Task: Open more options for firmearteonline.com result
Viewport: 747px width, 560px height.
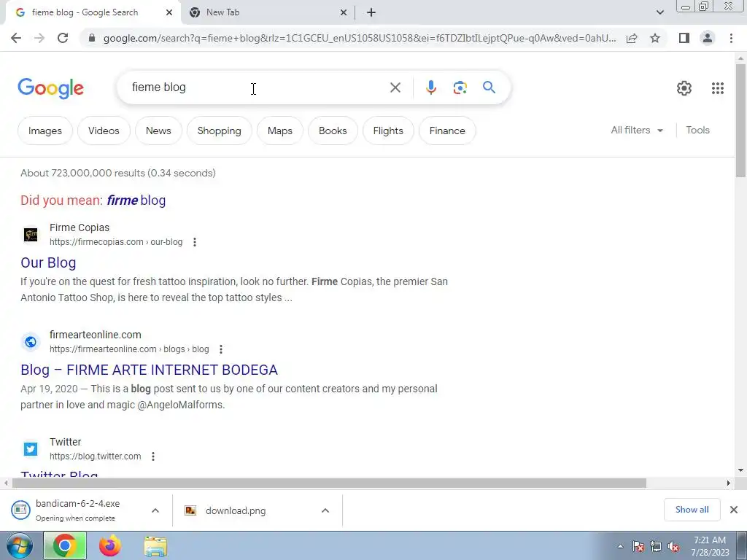Action: coord(220,349)
